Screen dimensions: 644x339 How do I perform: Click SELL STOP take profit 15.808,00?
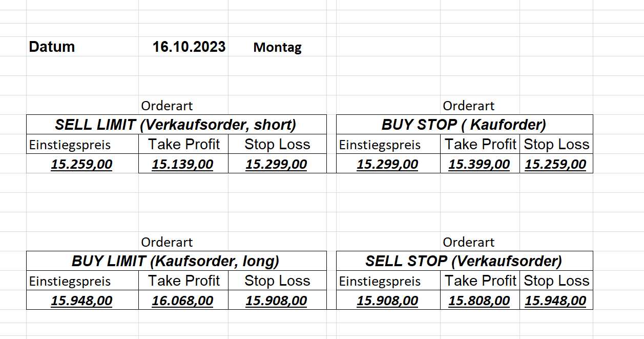(x=479, y=301)
